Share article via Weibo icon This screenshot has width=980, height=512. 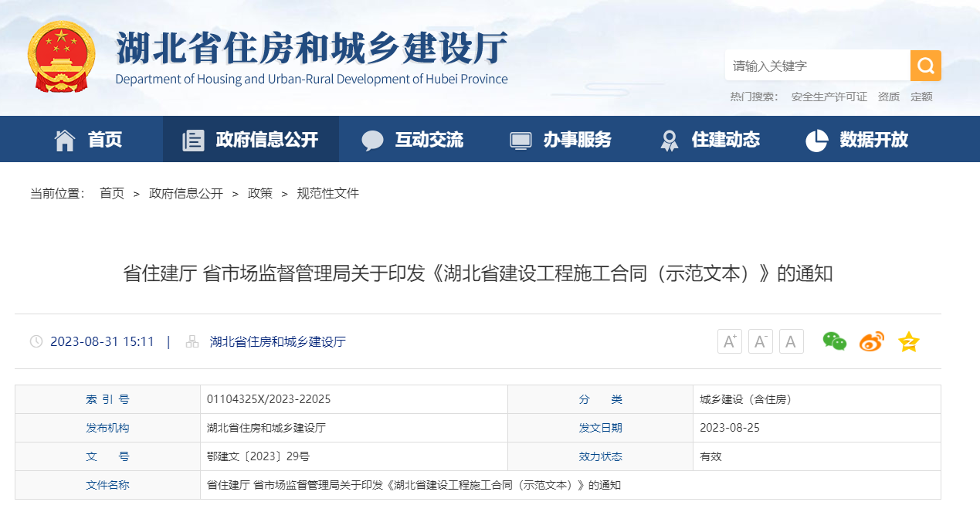[872, 341]
